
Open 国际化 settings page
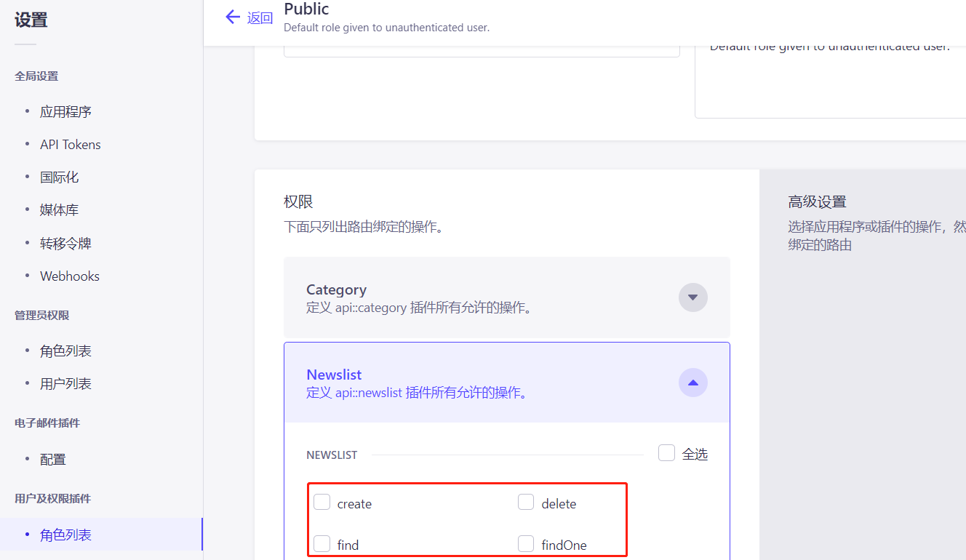[59, 177]
